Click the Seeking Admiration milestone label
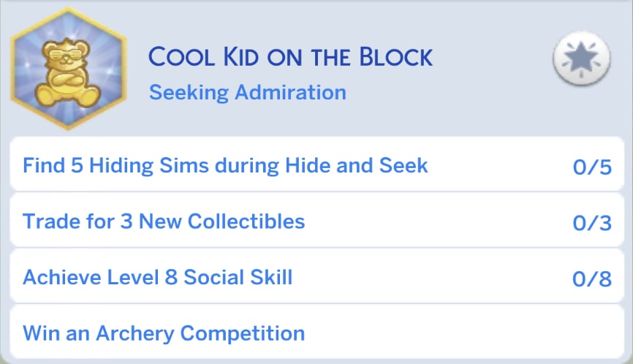The height and width of the screenshot is (364, 633). (247, 93)
